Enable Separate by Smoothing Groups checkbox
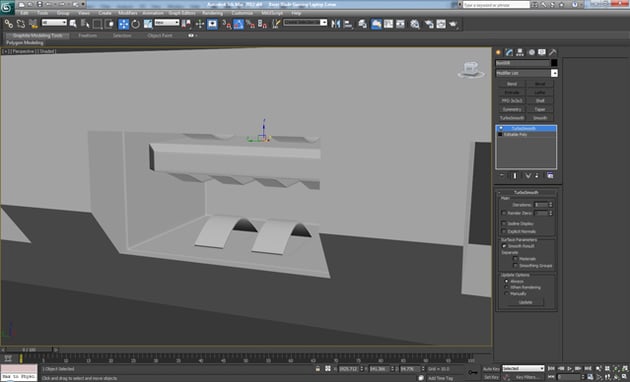Viewport: 630px width, 382px height. [515, 266]
